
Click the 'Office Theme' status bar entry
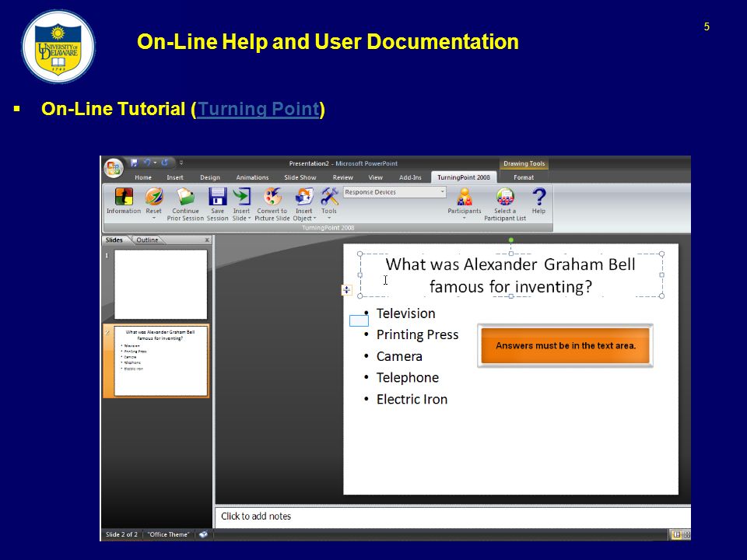168,534
